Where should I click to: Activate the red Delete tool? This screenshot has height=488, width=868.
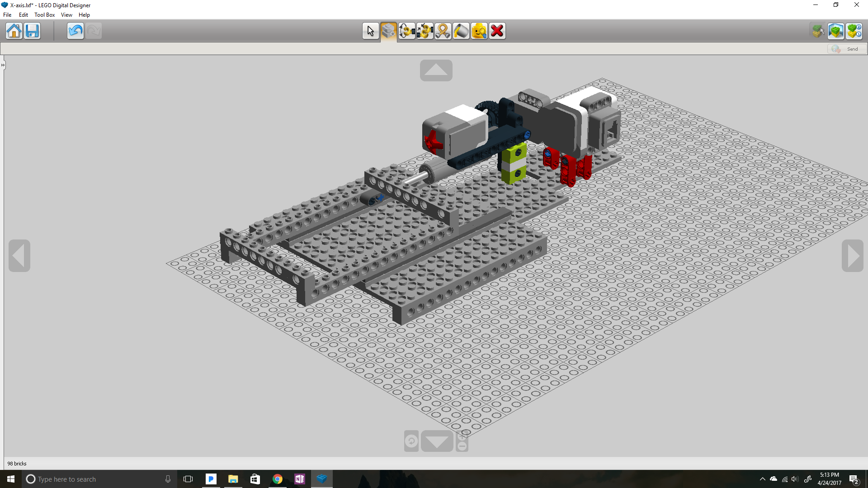(x=497, y=31)
